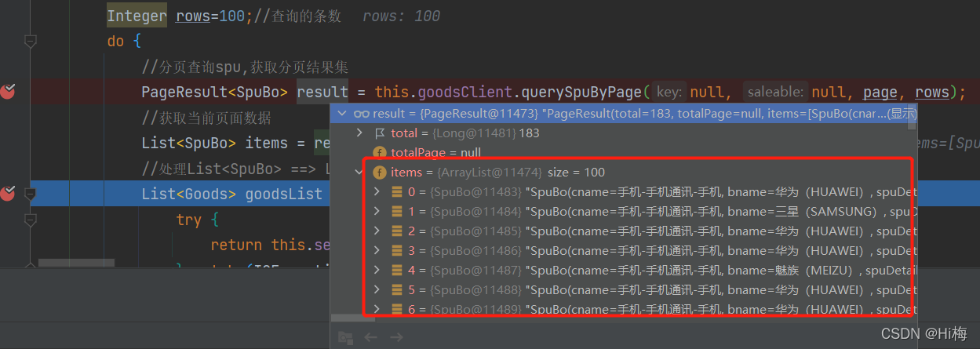
Task: Click the popup horizontal scrollbar thumb
Action: pos(352,319)
